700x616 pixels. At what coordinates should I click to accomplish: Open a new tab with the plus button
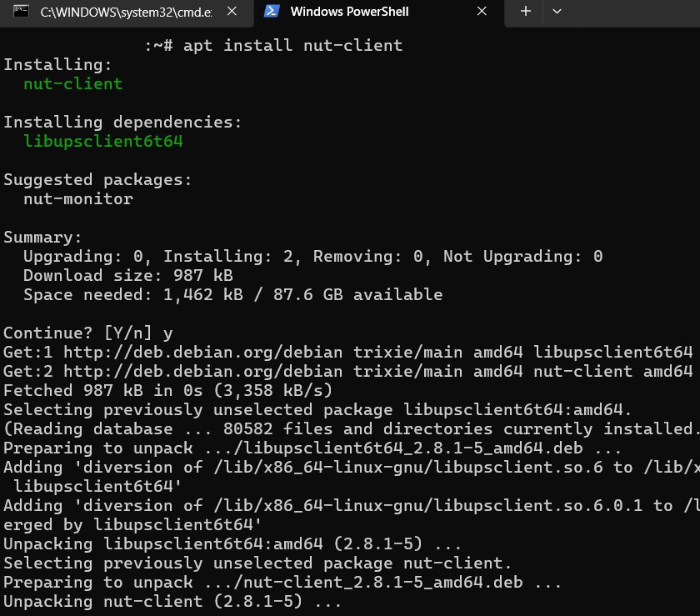pos(526,13)
